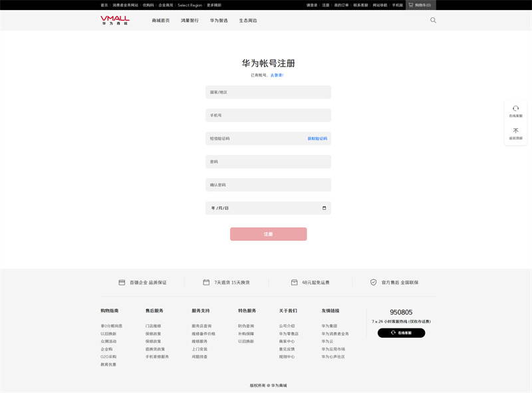The width and height of the screenshot is (532, 393).
Task: Open the 防伪查询 footer link
Action: click(246, 326)
